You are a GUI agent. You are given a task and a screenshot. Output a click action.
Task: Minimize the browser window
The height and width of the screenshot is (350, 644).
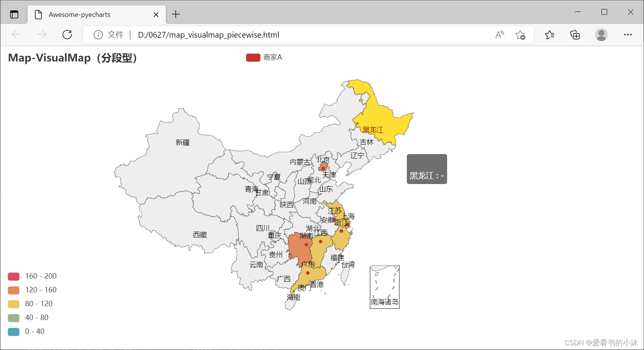click(578, 12)
